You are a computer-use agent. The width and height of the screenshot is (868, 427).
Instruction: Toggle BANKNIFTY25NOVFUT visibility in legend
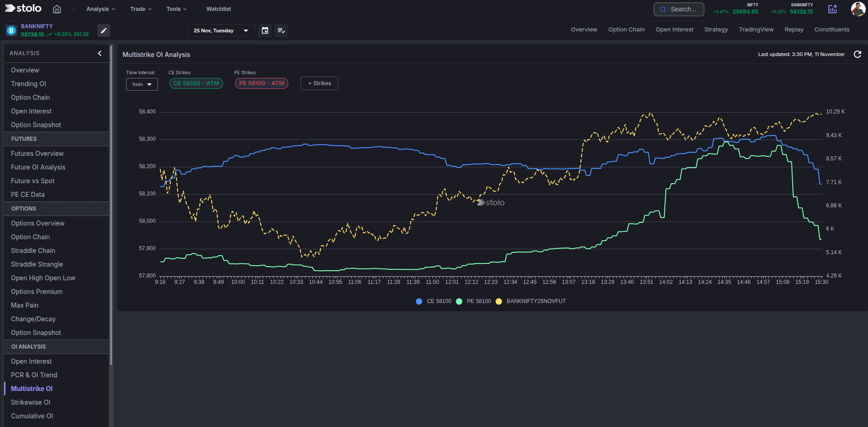(531, 301)
